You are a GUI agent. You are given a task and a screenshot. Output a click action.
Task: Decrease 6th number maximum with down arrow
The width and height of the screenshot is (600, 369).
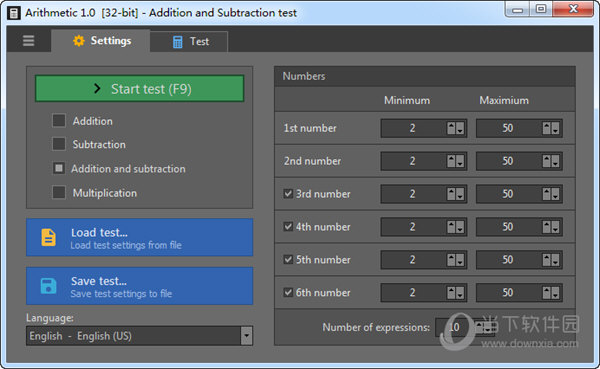[x=556, y=293]
